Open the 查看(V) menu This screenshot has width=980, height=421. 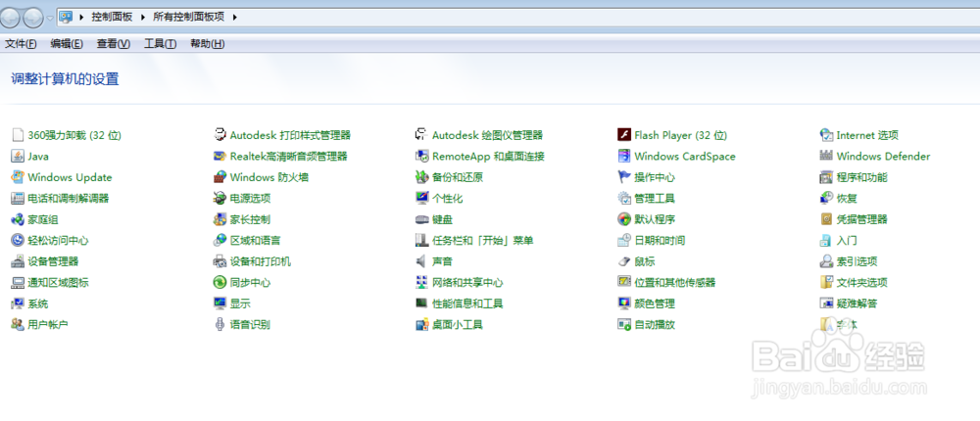[x=113, y=44]
